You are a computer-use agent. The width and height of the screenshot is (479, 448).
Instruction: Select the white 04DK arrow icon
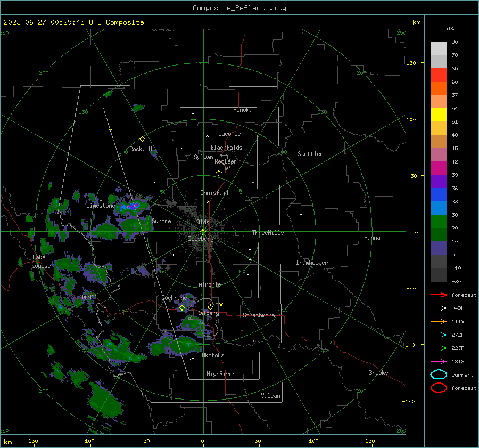[439, 308]
